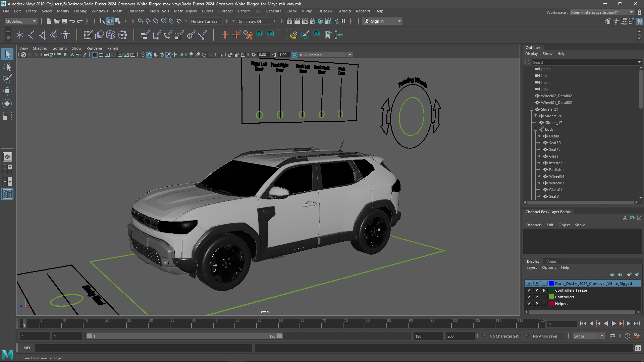644x362 pixels.
Task: Open the Sign In dropdown
Action: coord(382,21)
